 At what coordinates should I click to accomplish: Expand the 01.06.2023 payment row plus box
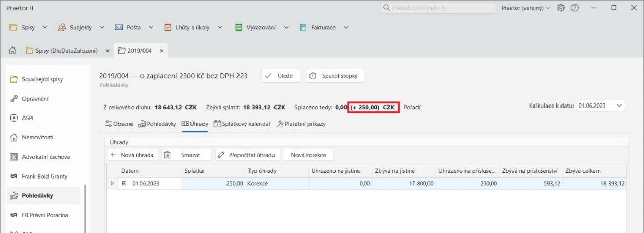click(x=124, y=183)
